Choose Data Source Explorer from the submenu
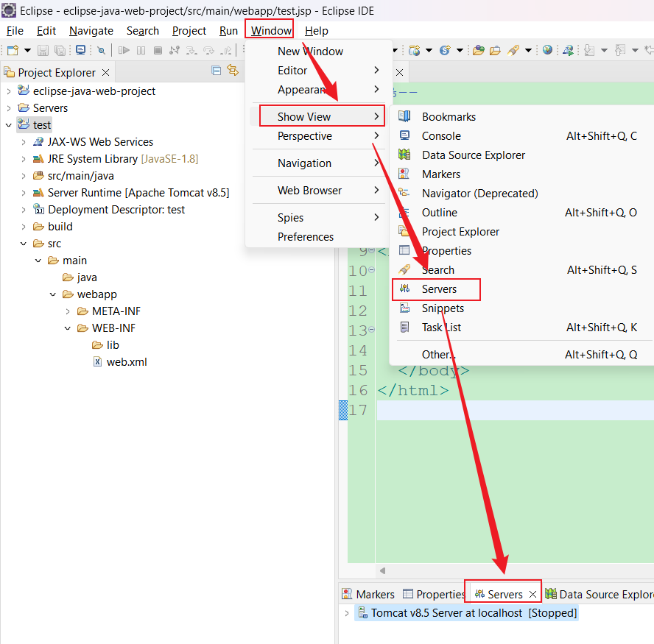The width and height of the screenshot is (654, 644). click(x=474, y=155)
